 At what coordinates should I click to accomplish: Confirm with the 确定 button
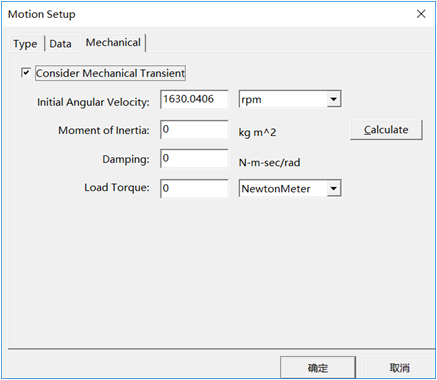point(318,368)
